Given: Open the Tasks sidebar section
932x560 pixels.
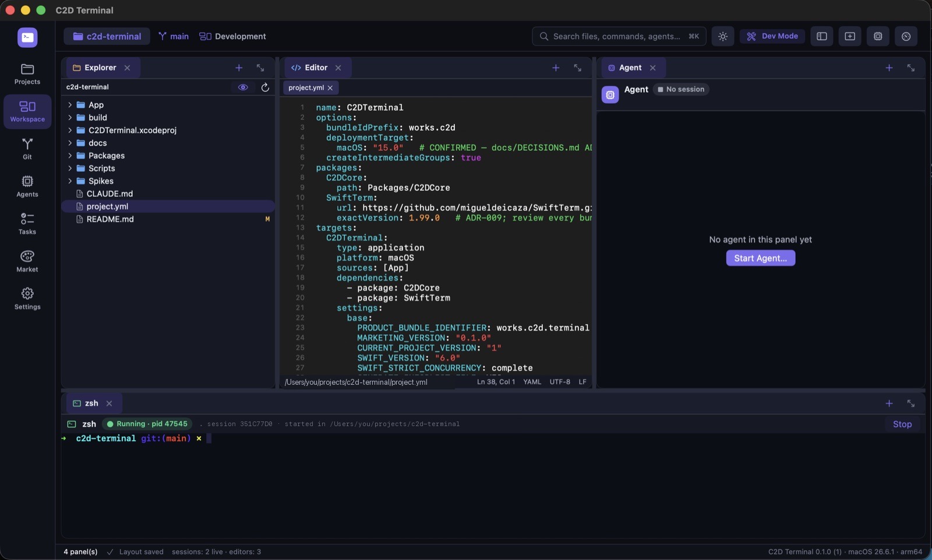Looking at the screenshot, I should click(x=27, y=224).
